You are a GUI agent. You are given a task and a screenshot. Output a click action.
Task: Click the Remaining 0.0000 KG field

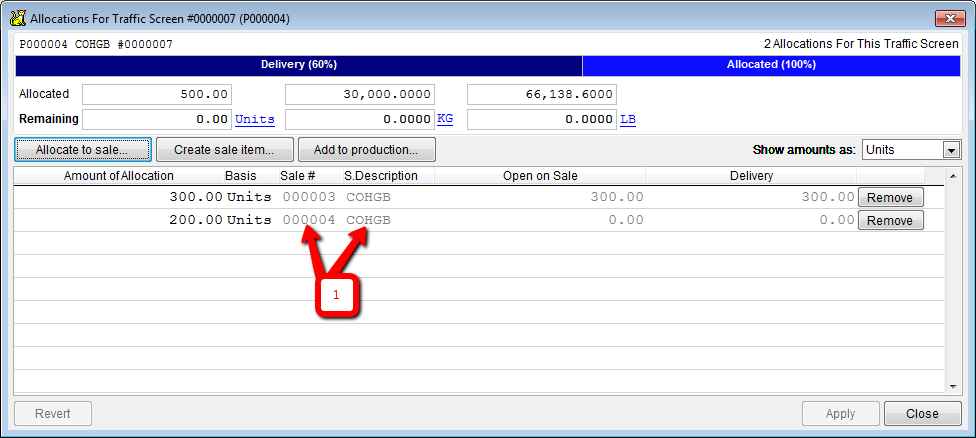click(360, 119)
